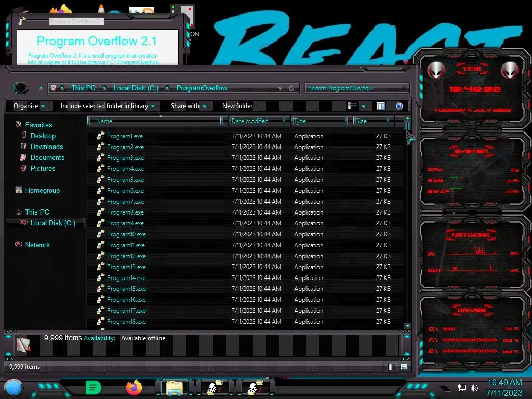This screenshot has width=532, height=399.
Task: Select Program3.exe file icon
Action: tap(100, 157)
